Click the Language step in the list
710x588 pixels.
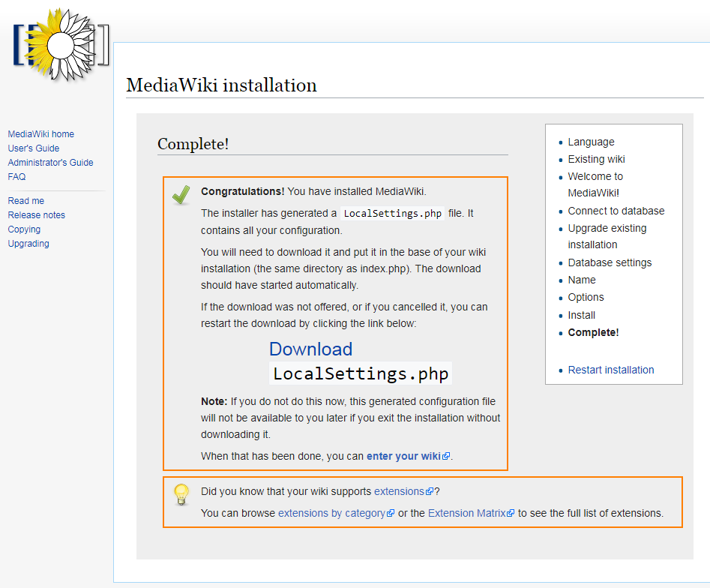pyautogui.click(x=591, y=142)
